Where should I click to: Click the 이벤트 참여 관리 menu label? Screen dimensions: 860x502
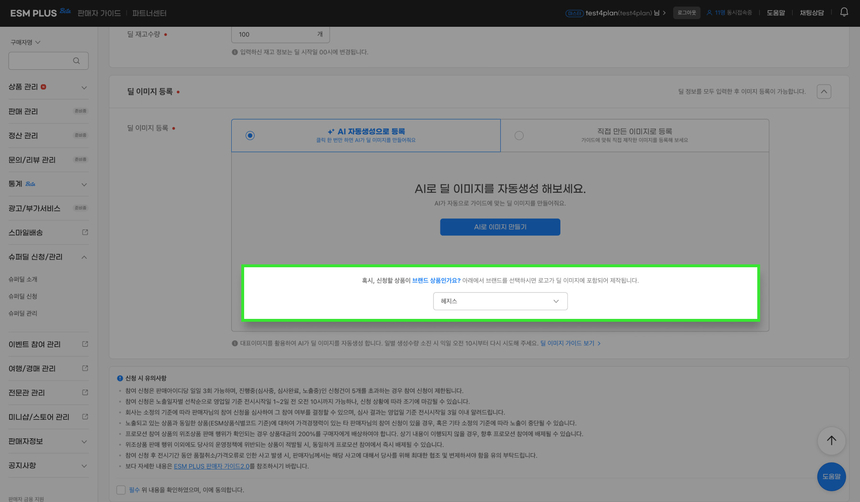(x=34, y=345)
